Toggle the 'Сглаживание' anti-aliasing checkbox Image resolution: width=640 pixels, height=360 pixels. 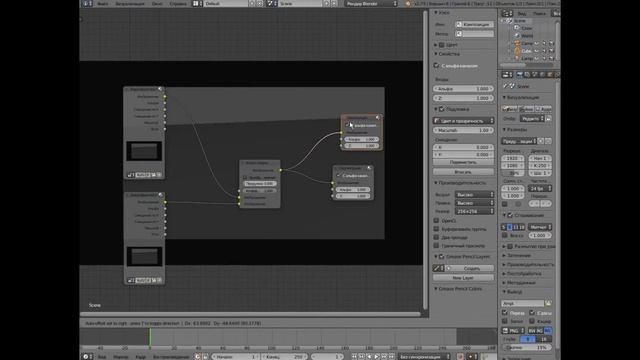[510, 215]
